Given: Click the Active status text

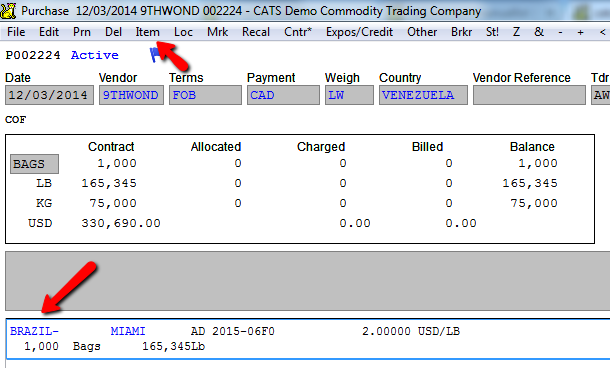Looking at the screenshot, I should click(95, 55).
